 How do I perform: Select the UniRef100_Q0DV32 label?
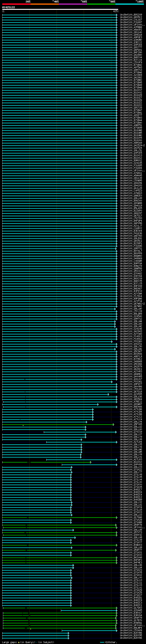[131, 535]
